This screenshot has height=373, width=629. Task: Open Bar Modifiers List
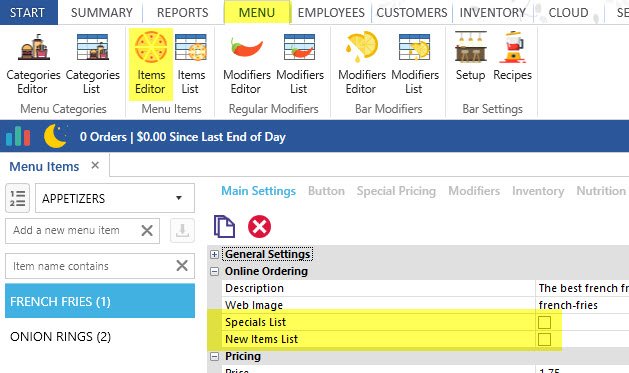coord(415,64)
